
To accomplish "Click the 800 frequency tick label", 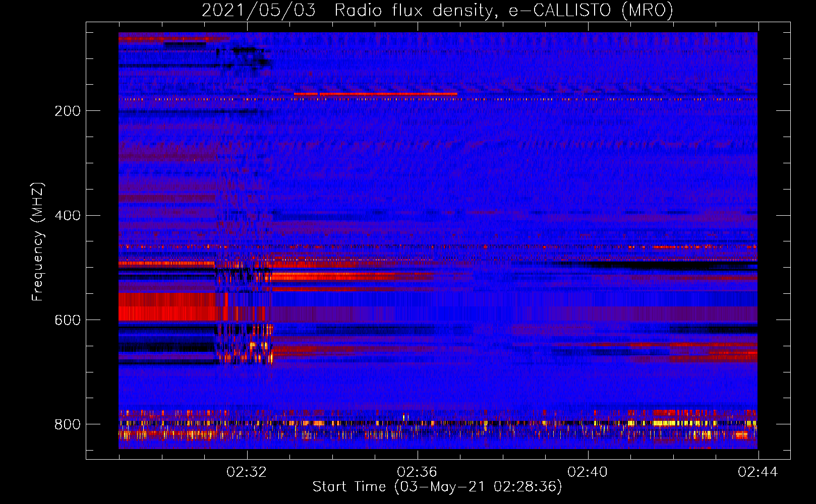I will tap(68, 424).
